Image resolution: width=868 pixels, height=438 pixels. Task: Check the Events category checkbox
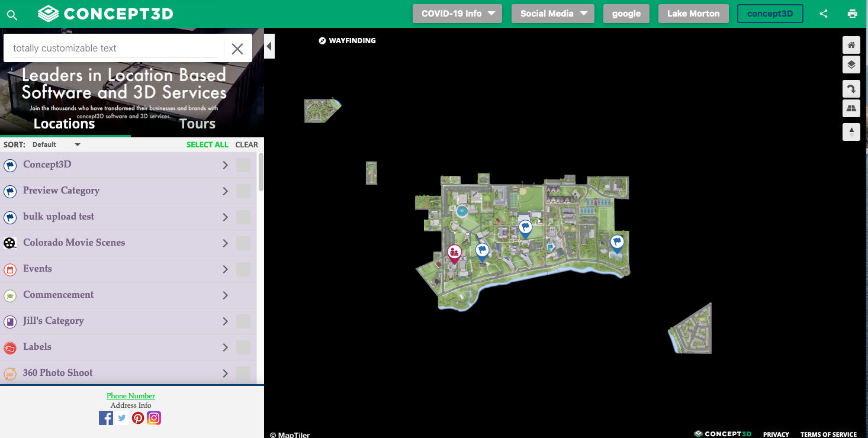[243, 269]
